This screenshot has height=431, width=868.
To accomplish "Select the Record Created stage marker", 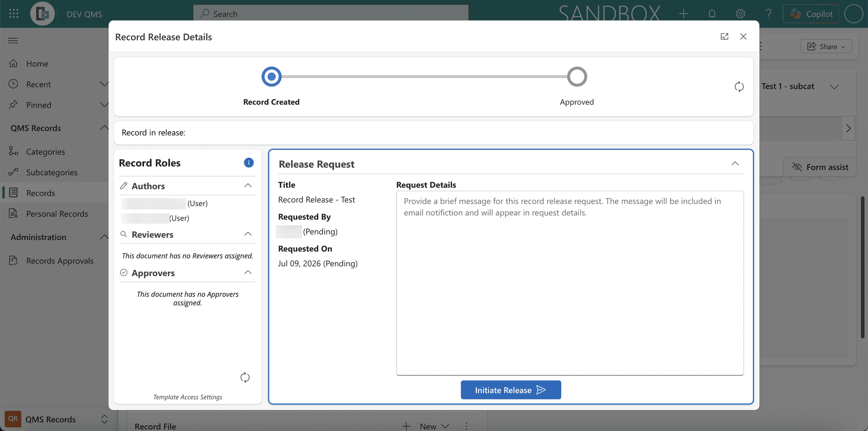I will [x=271, y=77].
